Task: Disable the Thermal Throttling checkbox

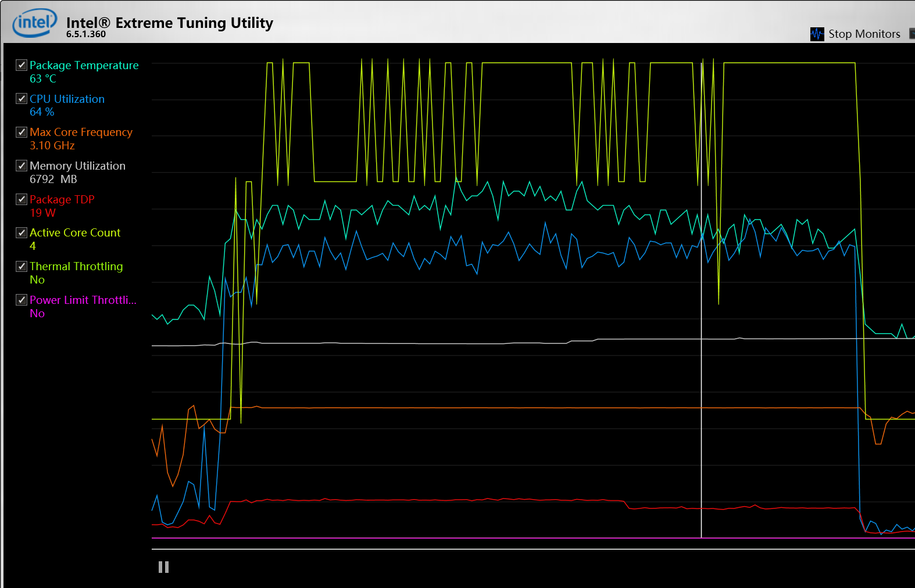Action: [x=22, y=266]
